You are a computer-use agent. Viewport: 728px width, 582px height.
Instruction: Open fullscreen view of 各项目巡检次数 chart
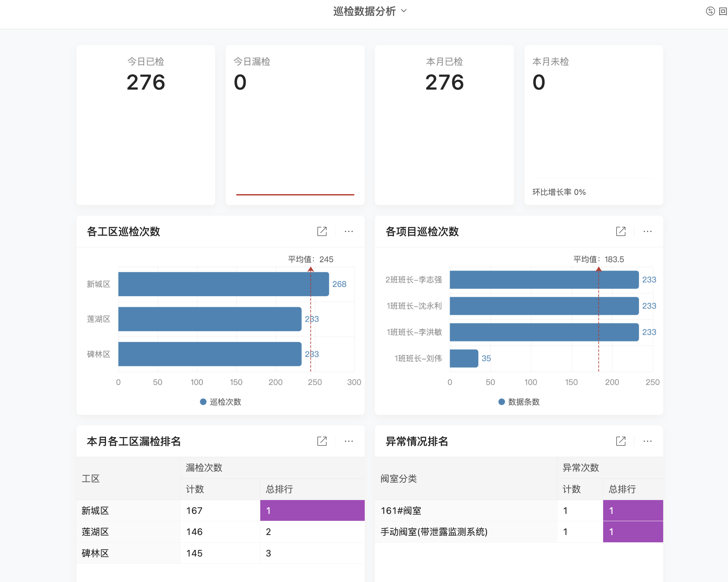621,231
